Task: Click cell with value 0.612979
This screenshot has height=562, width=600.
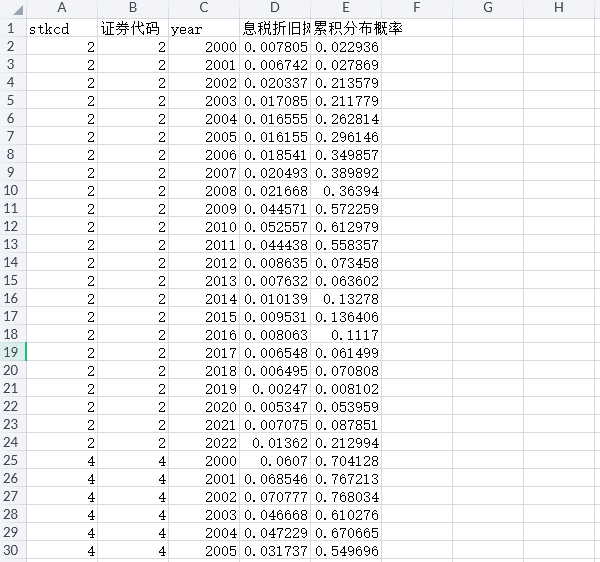Action: click(x=346, y=227)
